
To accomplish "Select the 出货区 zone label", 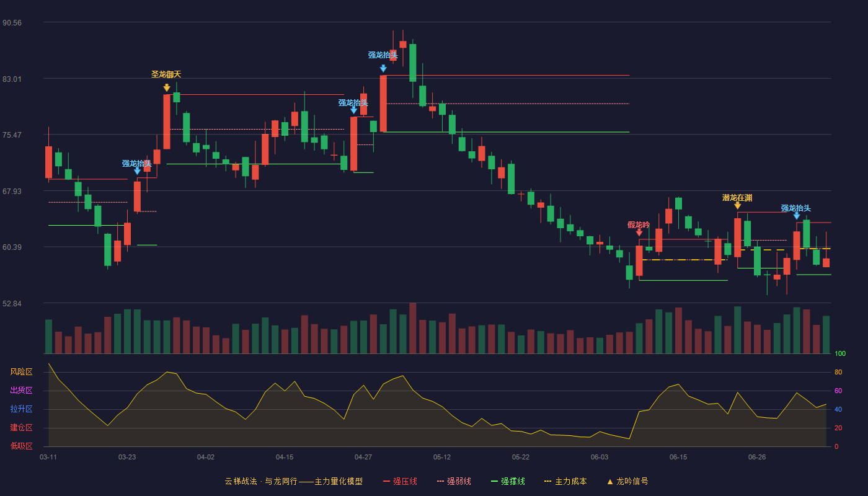I will point(21,391).
